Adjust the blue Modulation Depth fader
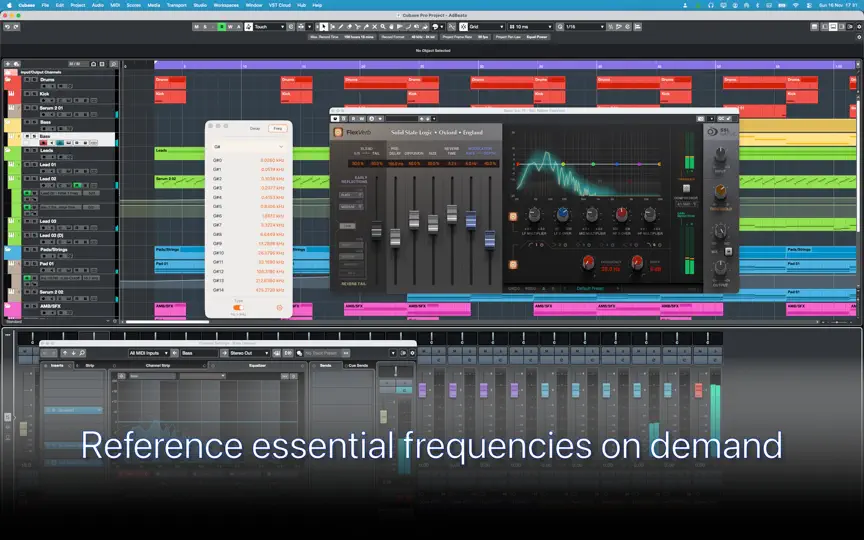 (489, 240)
